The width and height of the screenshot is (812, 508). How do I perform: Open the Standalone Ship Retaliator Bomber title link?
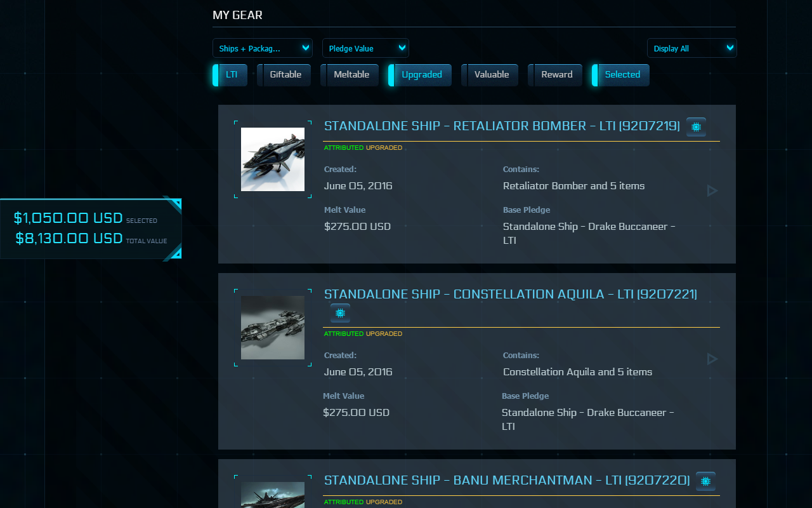[501, 126]
